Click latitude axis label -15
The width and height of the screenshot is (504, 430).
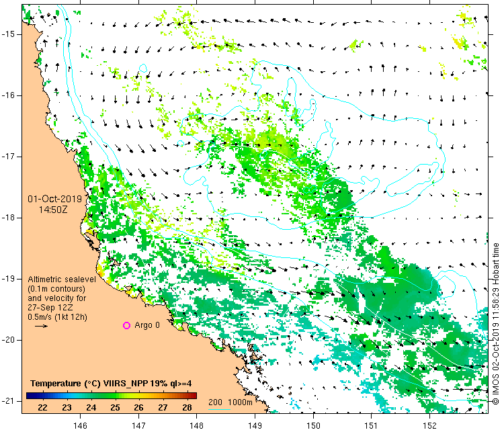pyautogui.click(x=7, y=34)
